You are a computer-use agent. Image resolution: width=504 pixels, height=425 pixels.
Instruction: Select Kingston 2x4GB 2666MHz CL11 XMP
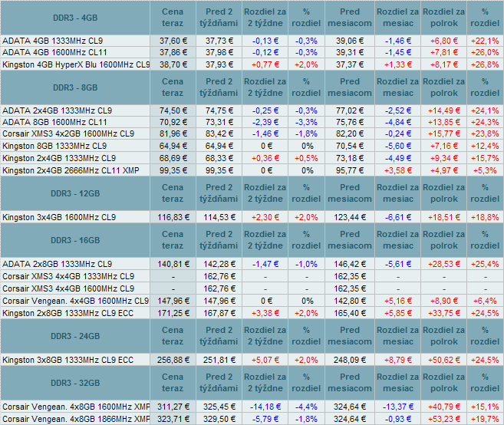point(71,170)
